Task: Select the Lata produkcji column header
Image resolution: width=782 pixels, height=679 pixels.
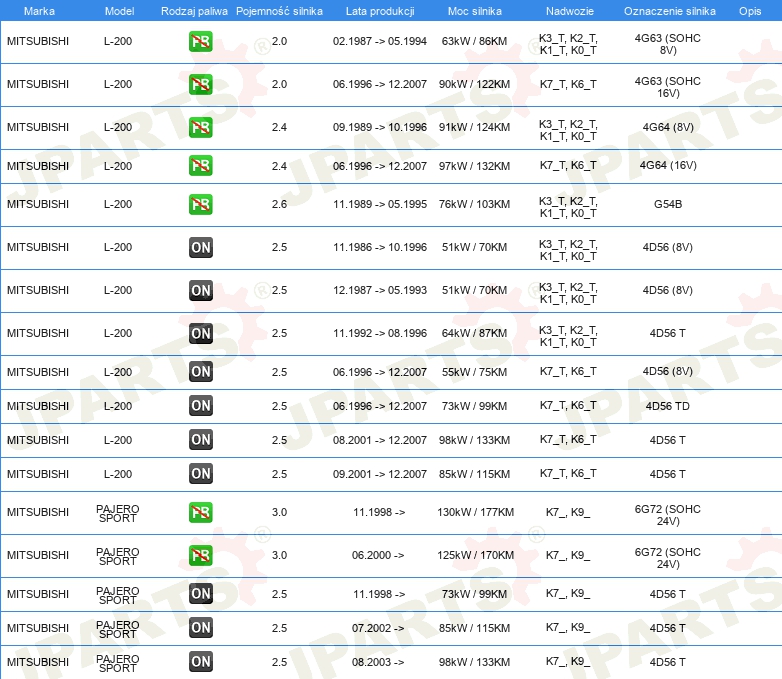Action: 379,10
